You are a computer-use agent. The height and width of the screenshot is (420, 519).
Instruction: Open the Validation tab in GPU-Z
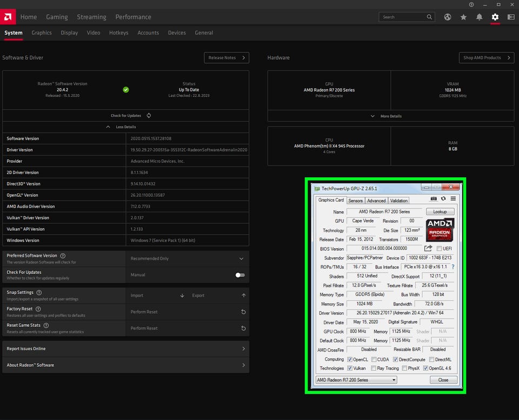(x=399, y=201)
